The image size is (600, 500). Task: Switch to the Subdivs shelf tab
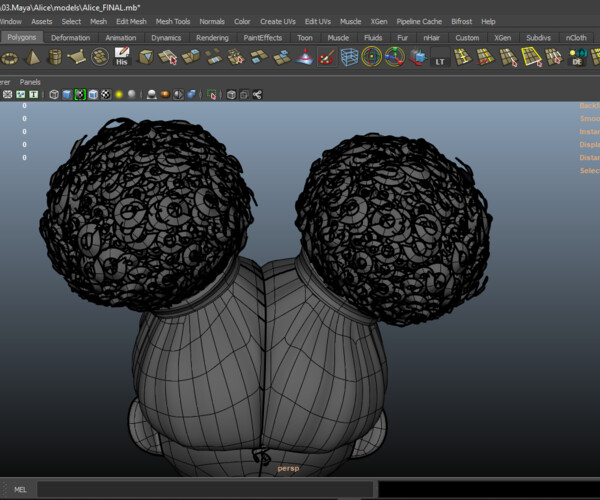coord(538,38)
